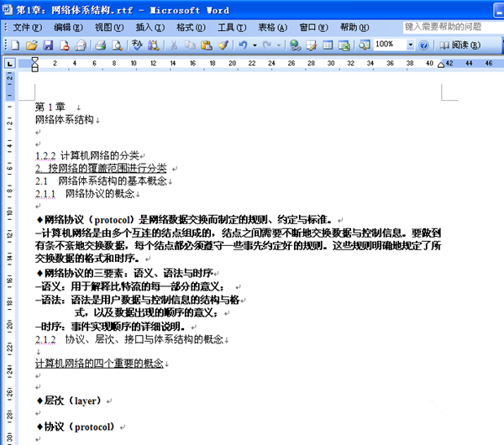The image size is (504, 445).
Task: Click the Insert Table icon
Action: (328, 45)
